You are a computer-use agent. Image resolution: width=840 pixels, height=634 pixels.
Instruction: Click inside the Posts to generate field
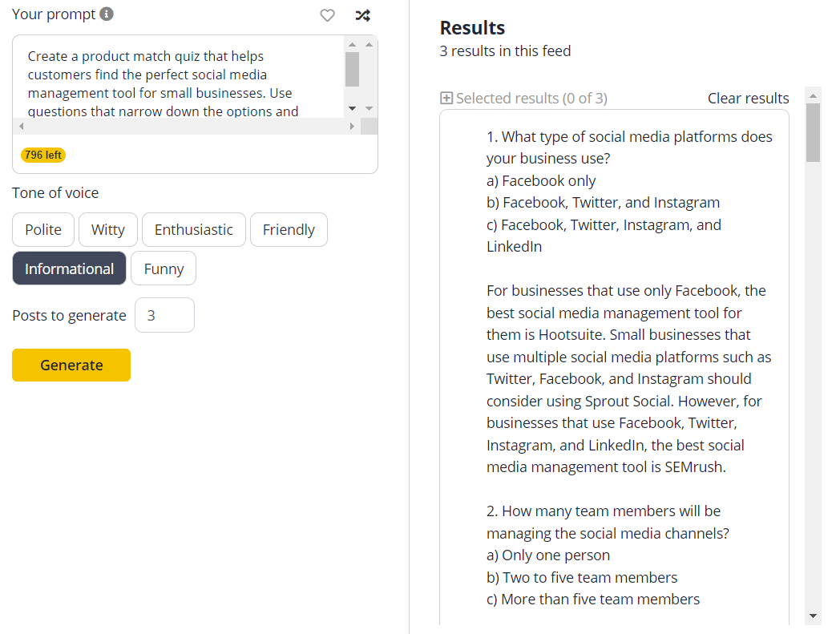164,315
